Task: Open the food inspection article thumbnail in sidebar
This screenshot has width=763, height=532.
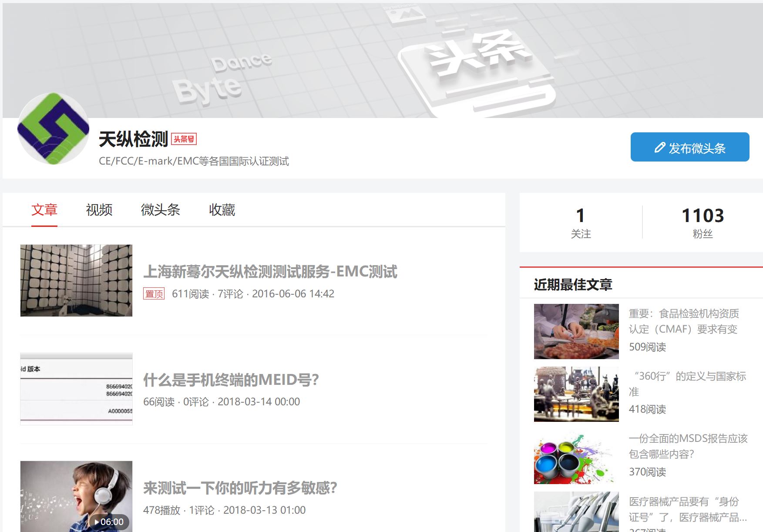Action: tap(576, 331)
